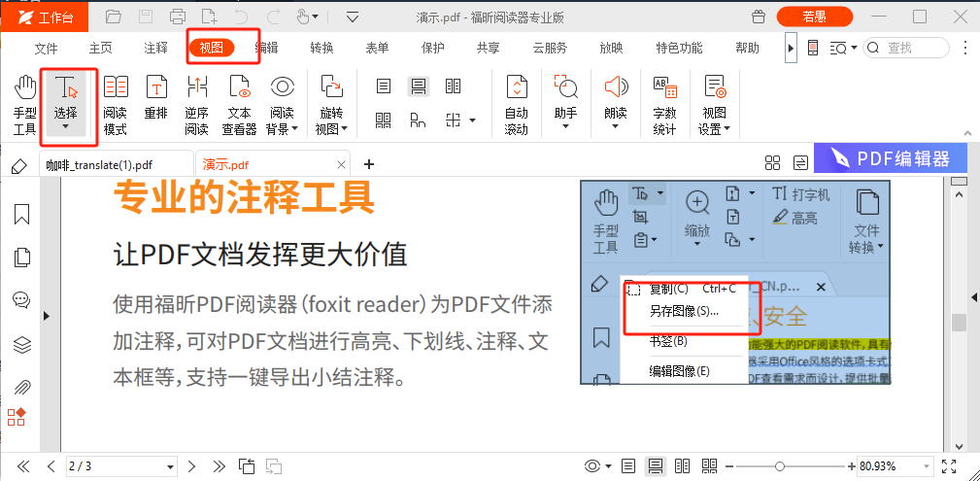The image size is (980, 481).
Task: Open the Layers panel in sidebar
Action: [22, 344]
